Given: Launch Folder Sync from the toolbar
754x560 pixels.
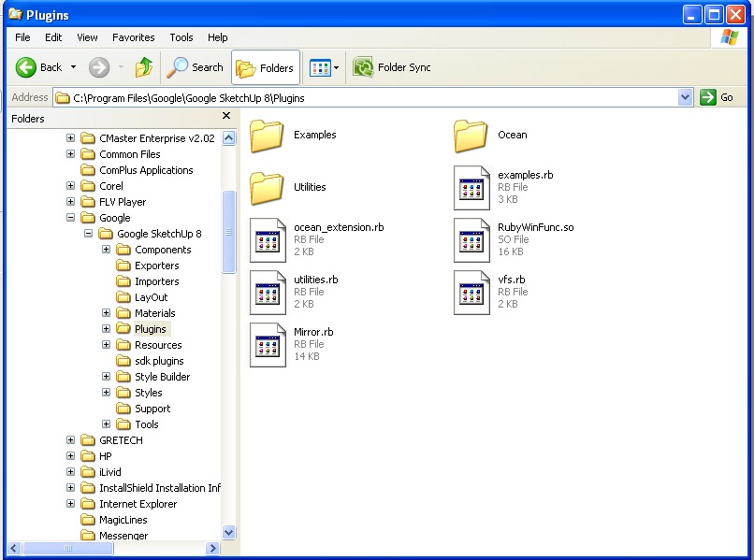Looking at the screenshot, I should click(391, 67).
